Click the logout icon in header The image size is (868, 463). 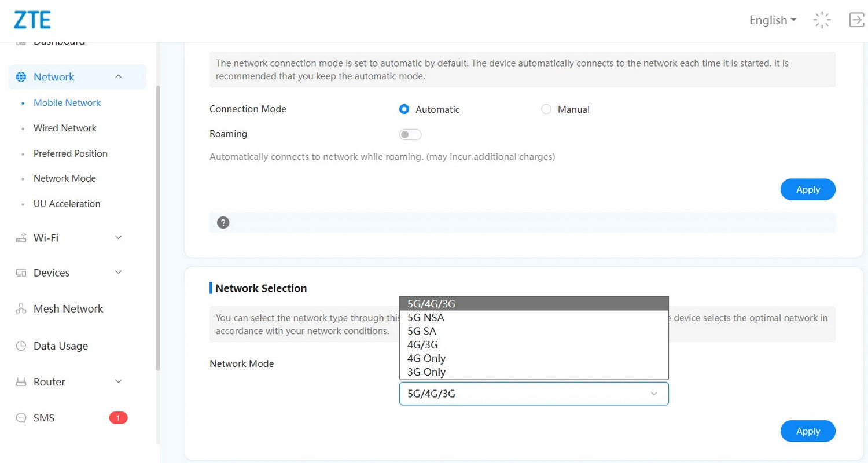[856, 20]
